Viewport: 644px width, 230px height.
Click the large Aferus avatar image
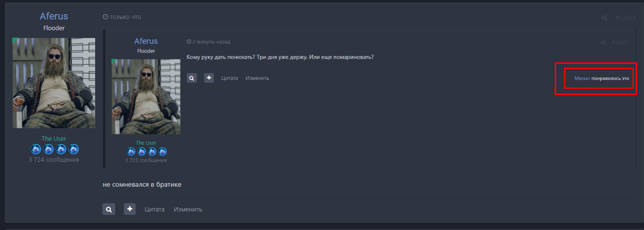coord(54,83)
